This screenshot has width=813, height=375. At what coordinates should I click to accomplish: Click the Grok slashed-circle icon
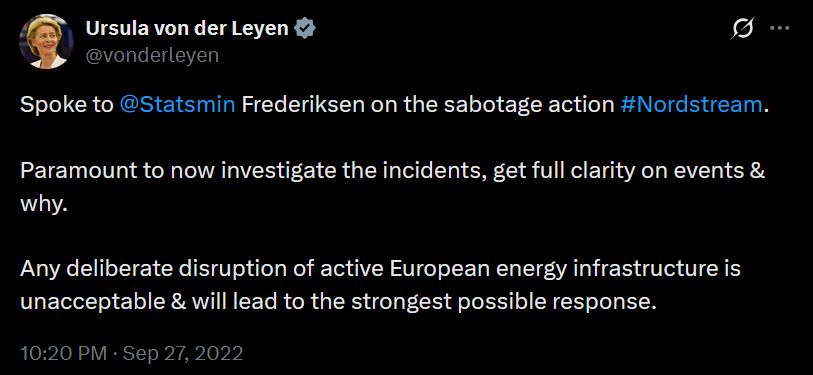[742, 30]
